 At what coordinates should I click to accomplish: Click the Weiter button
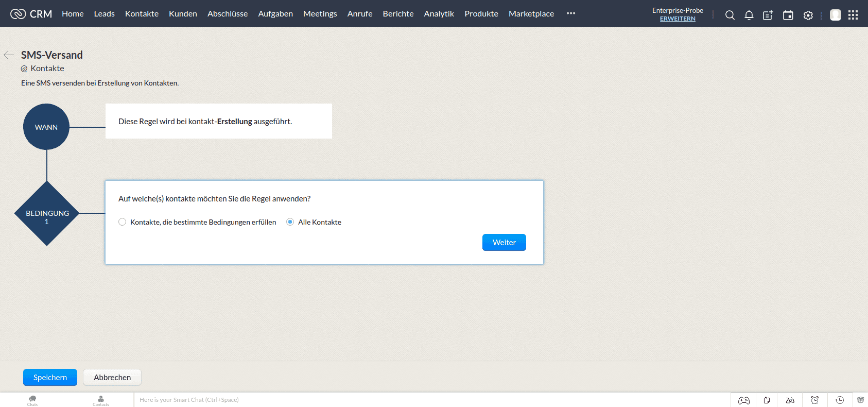click(x=504, y=243)
